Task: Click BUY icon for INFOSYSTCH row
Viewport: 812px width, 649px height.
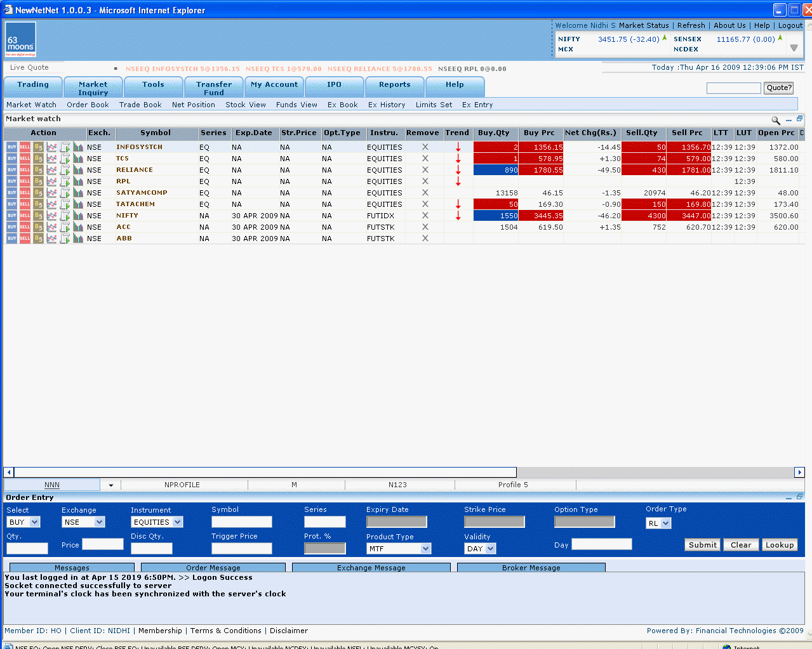Action: point(11,147)
